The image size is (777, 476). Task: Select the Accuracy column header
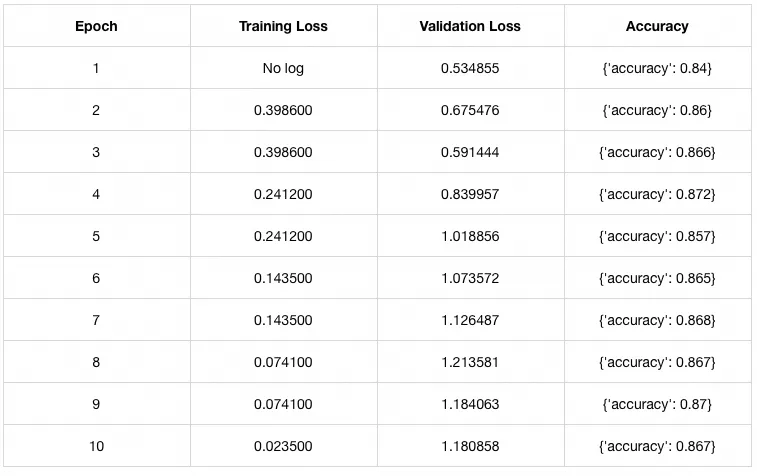tap(657, 26)
